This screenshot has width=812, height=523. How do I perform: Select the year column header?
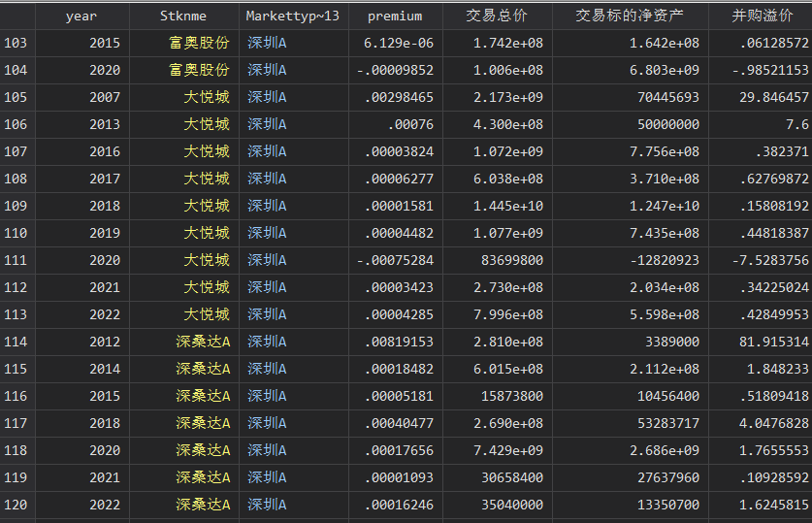coord(81,16)
